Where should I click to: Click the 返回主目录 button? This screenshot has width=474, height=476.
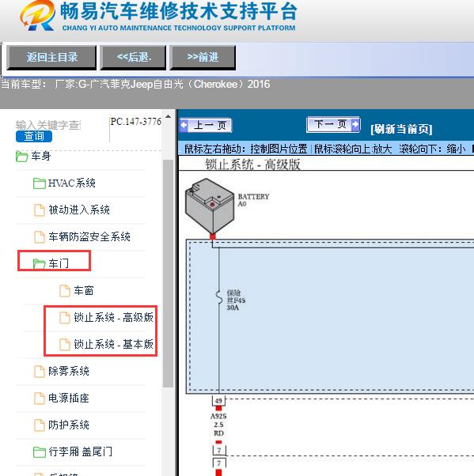point(51,58)
